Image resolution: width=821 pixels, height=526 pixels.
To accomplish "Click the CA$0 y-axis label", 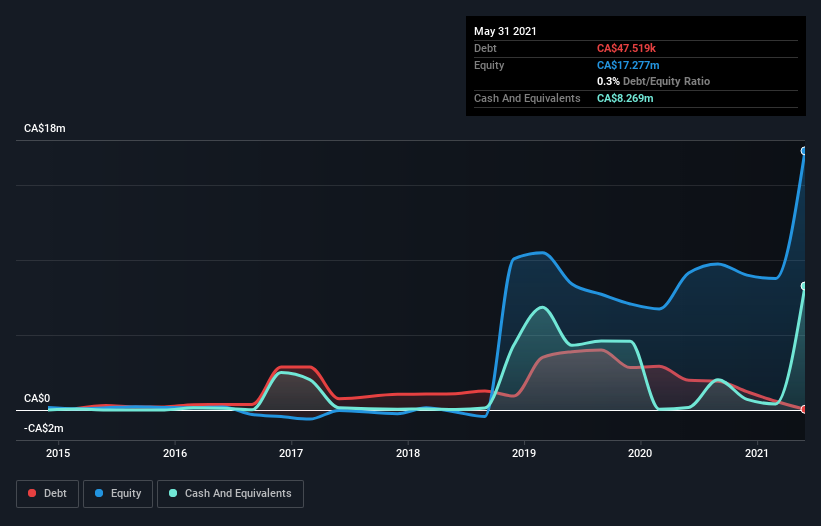I will point(37,398).
